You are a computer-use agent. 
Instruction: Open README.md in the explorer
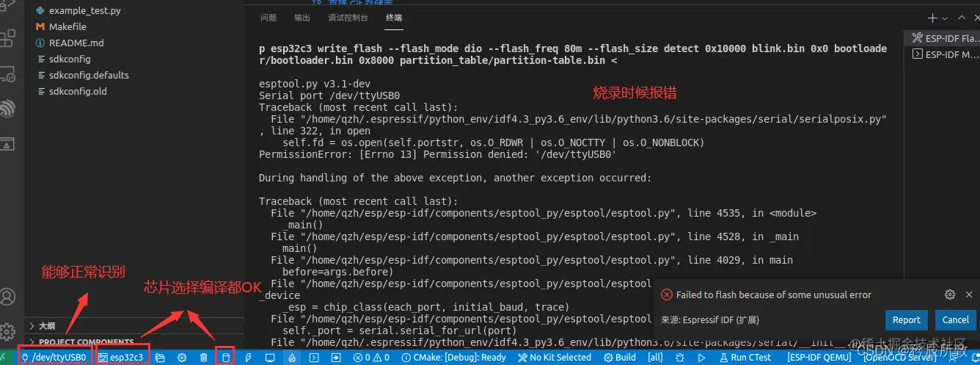click(76, 43)
